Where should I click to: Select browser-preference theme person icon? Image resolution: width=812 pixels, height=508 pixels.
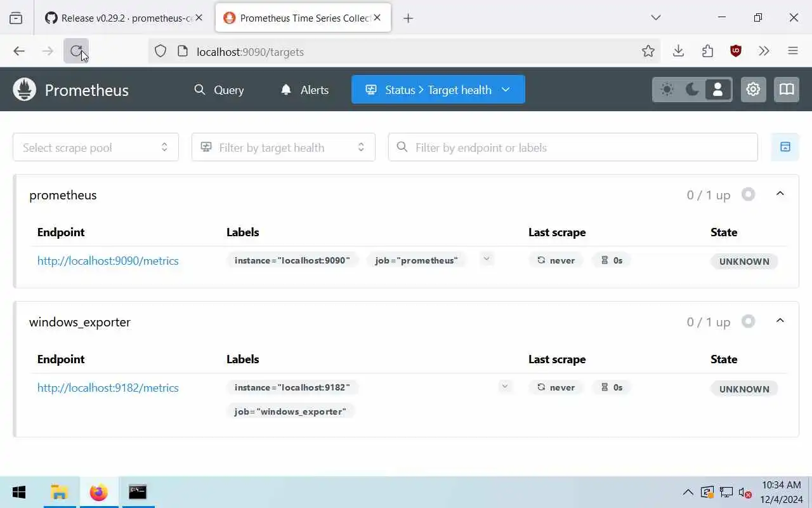(718, 90)
